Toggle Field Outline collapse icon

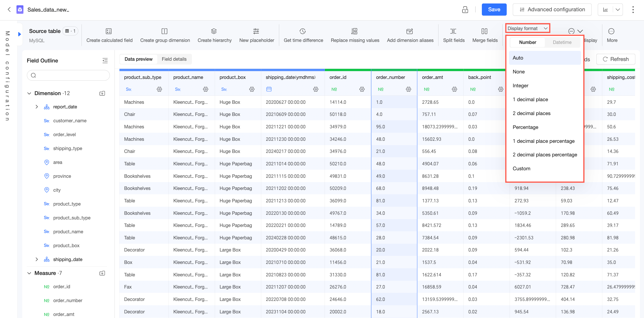(x=105, y=60)
